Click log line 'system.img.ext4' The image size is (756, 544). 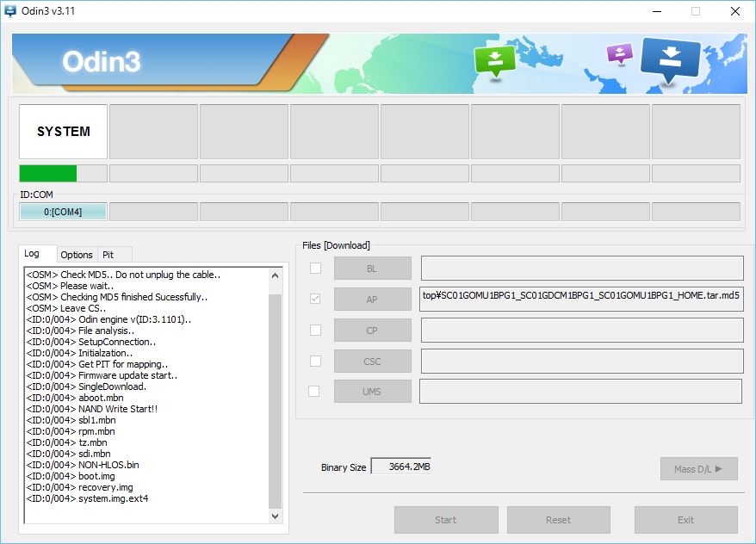87,498
